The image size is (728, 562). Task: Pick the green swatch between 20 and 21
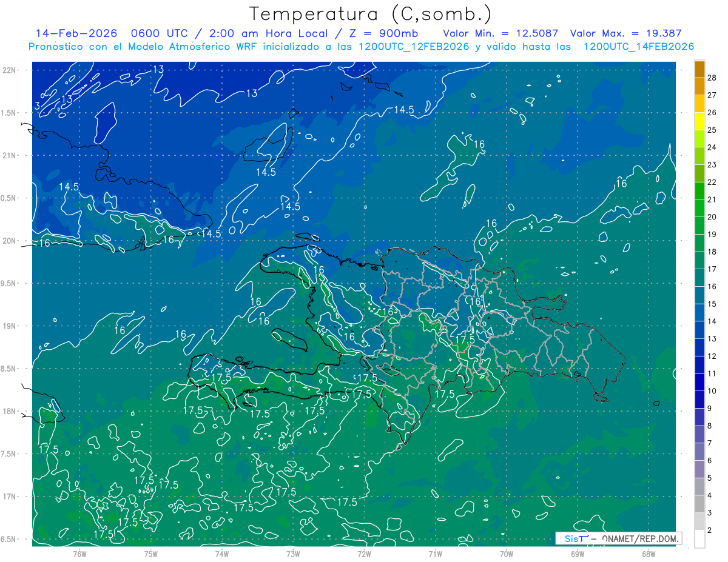699,208
